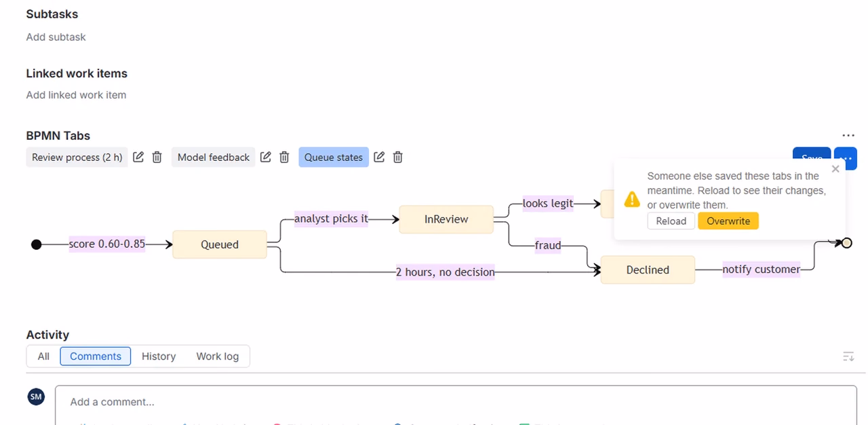The height and width of the screenshot is (425, 868).
Task: Select the Queued state node
Action: tap(220, 244)
